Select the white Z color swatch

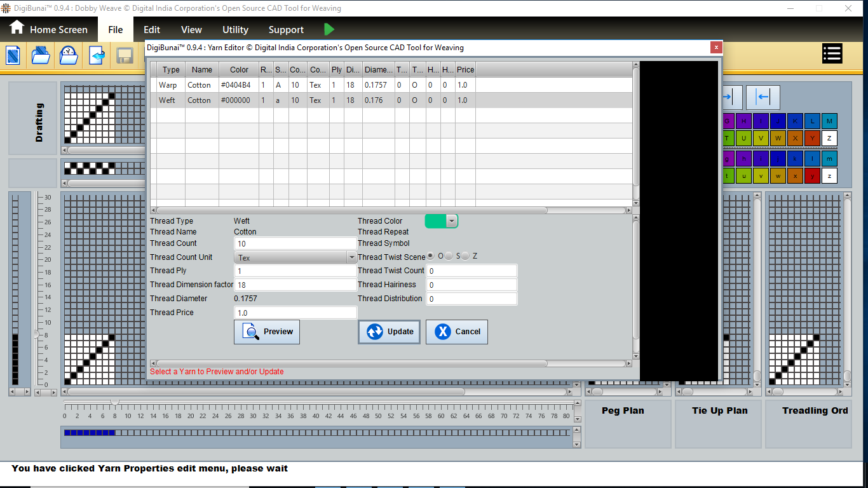(829, 138)
